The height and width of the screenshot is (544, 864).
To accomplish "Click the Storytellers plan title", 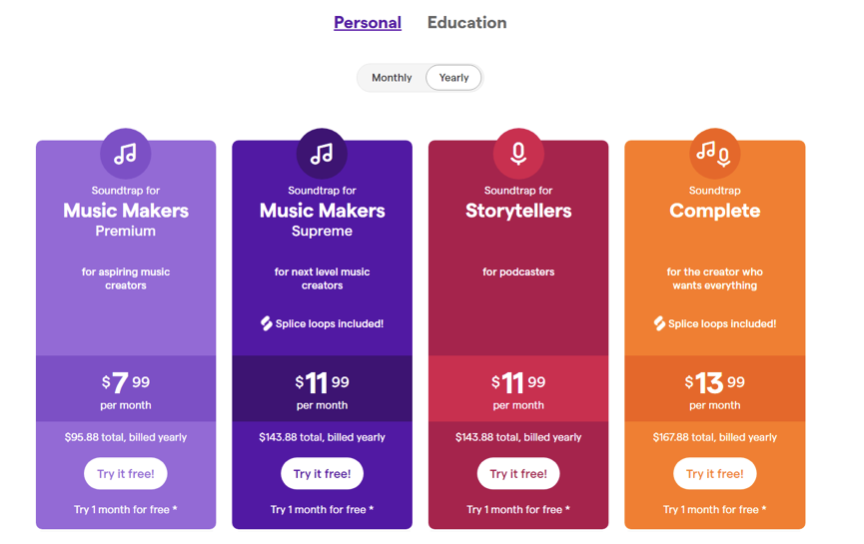I will coord(518,211).
